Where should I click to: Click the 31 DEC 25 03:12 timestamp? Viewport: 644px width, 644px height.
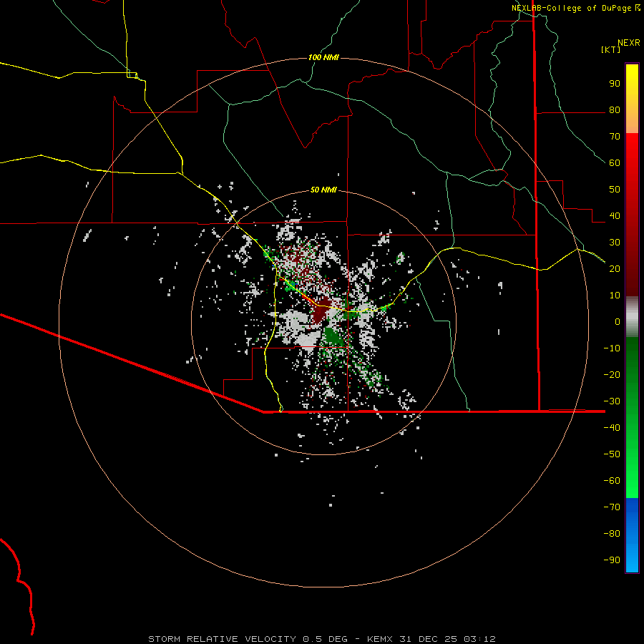tap(447, 639)
